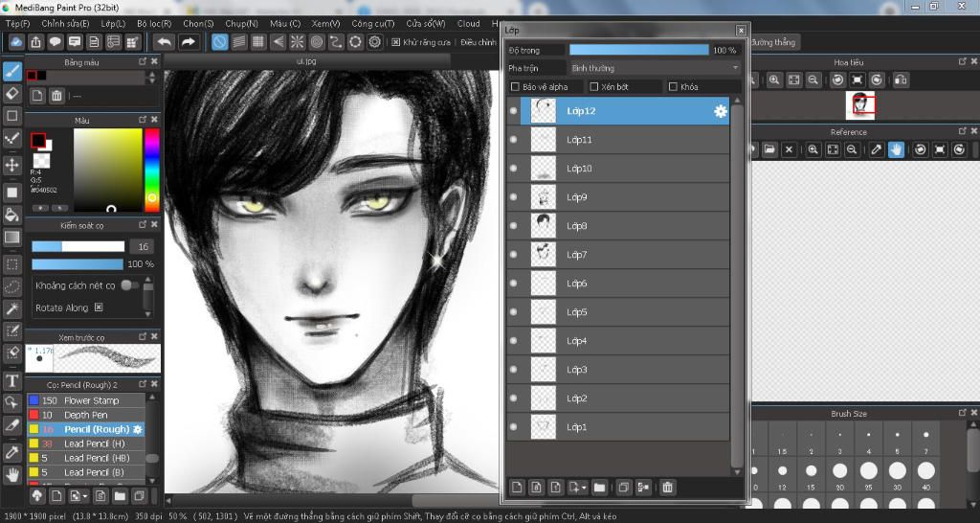This screenshot has width=980, height=523.
Task: Delete layer with trash icon in Lớp panel
Action: point(667,488)
